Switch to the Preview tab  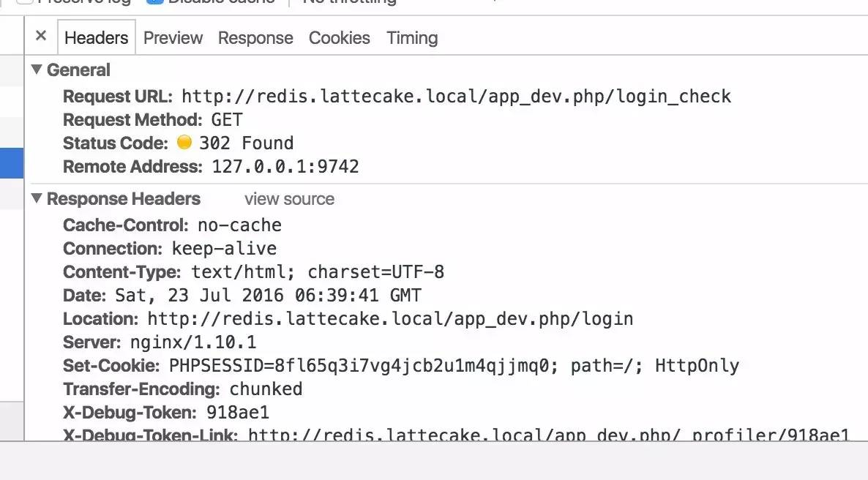[x=173, y=37]
